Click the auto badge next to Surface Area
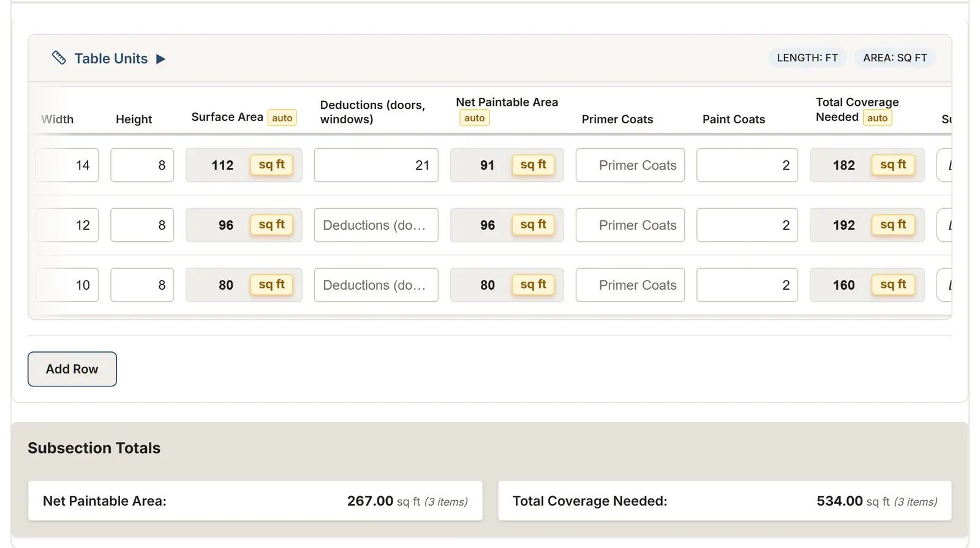 [282, 118]
